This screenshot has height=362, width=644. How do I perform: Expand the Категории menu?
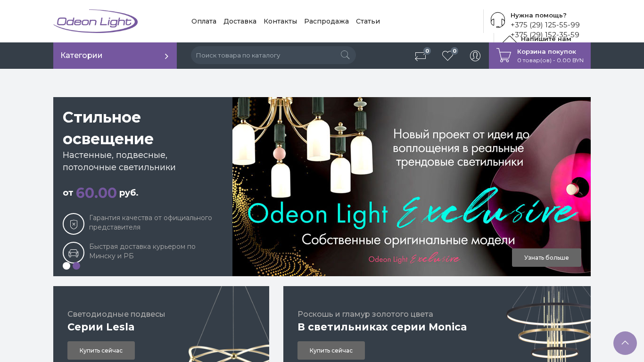115,56
